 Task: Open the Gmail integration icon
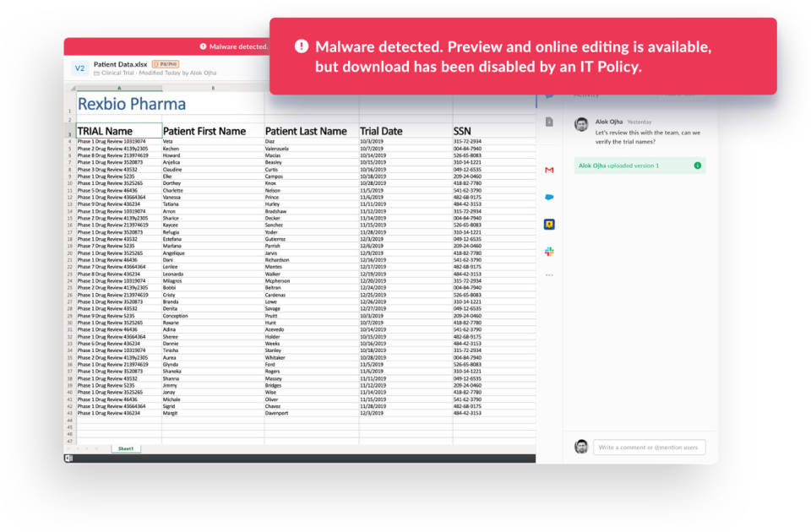point(549,170)
